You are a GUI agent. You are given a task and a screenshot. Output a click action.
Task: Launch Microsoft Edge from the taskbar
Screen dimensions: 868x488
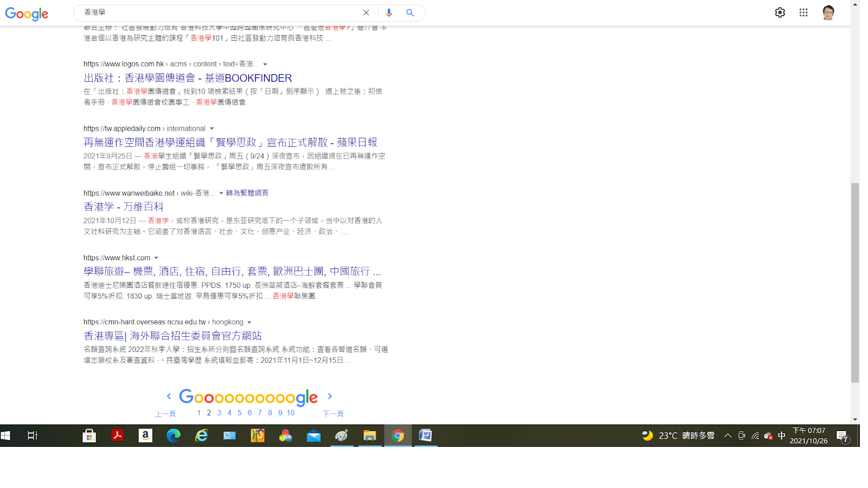tap(174, 435)
